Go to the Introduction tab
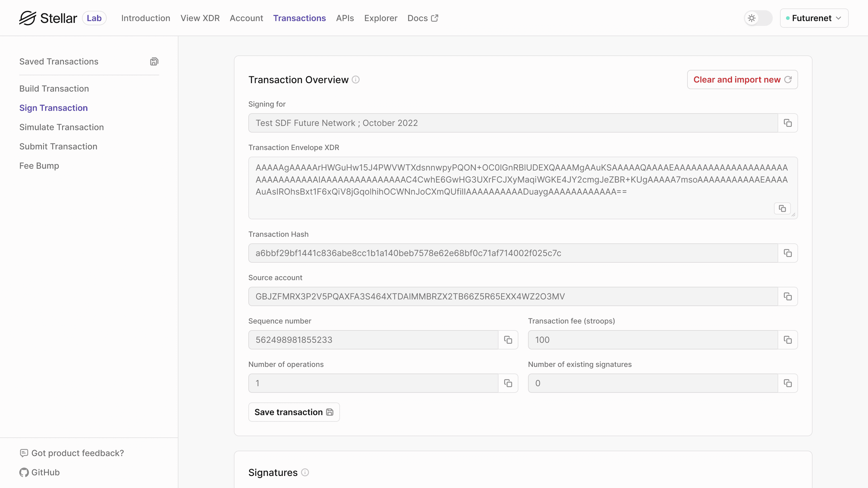Viewport: 868px width, 488px height. coord(146,18)
